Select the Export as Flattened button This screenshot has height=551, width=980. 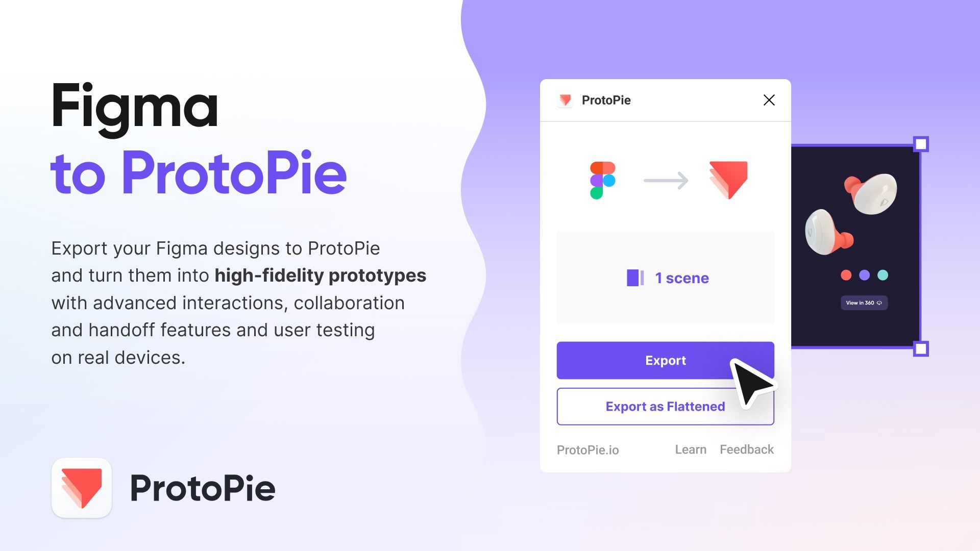coord(665,406)
